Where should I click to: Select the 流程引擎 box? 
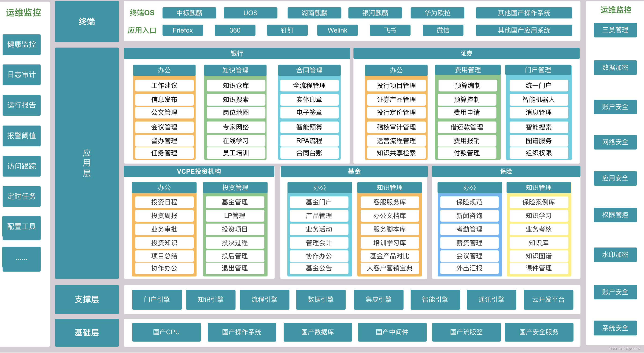tap(264, 300)
